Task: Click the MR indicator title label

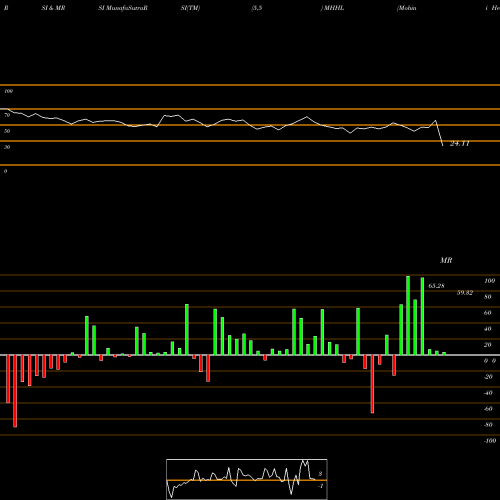Action: [x=446, y=260]
